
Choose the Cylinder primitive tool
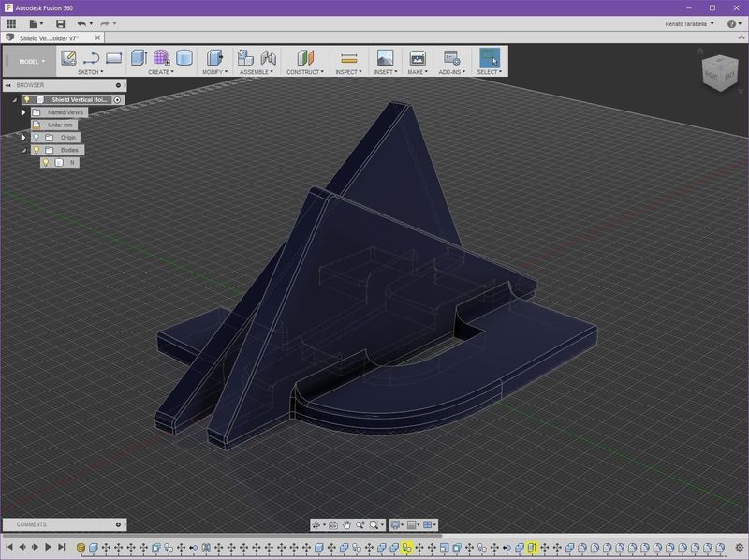click(184, 58)
